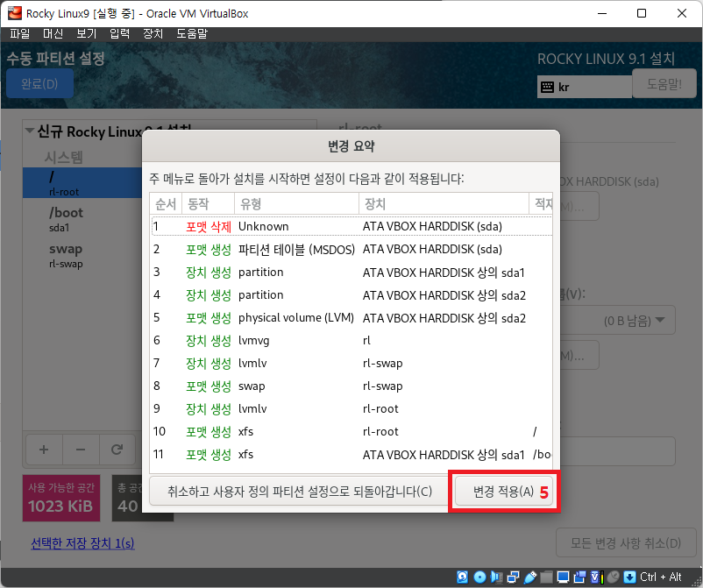
Task: Click the kr keyboard layout indicator
Action: tap(584, 87)
